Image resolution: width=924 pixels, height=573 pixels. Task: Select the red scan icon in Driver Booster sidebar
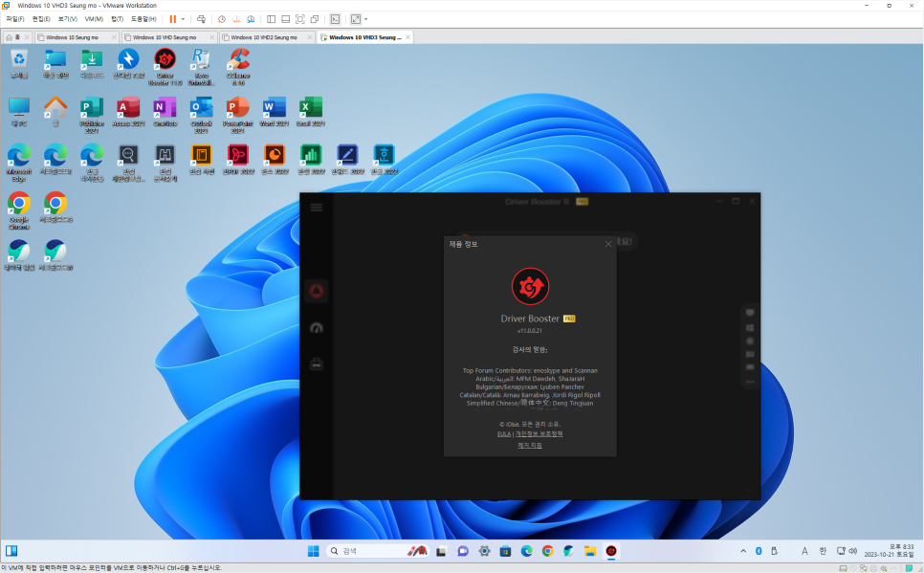pos(317,291)
